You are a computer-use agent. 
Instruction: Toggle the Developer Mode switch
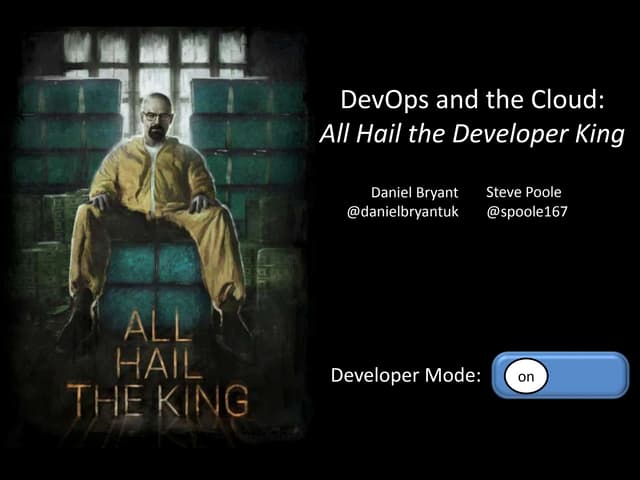[560, 375]
